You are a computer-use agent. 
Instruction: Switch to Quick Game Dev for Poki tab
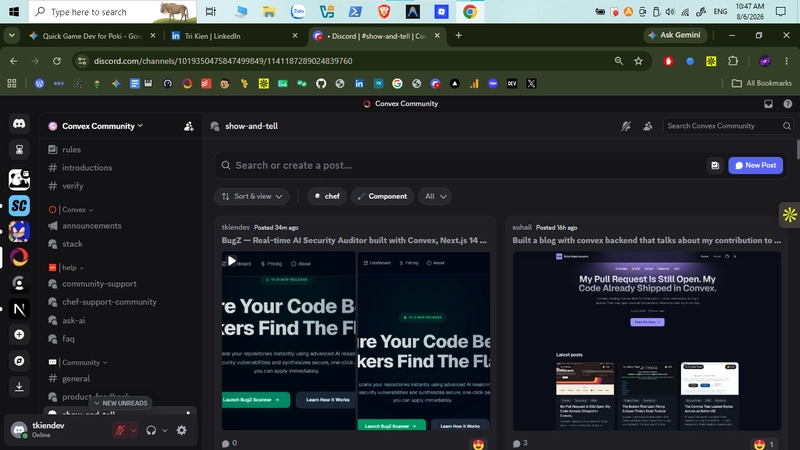tap(92, 36)
